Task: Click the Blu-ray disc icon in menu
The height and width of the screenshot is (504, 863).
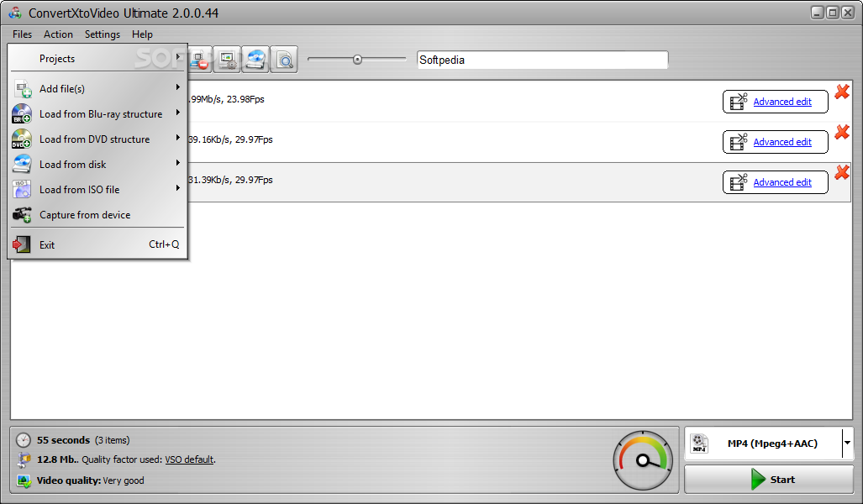Action: pyautogui.click(x=22, y=114)
